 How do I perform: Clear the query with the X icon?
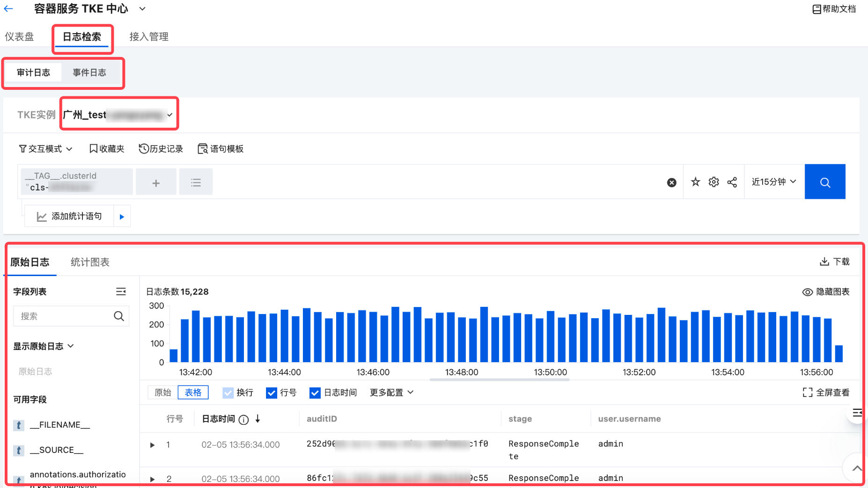671,182
